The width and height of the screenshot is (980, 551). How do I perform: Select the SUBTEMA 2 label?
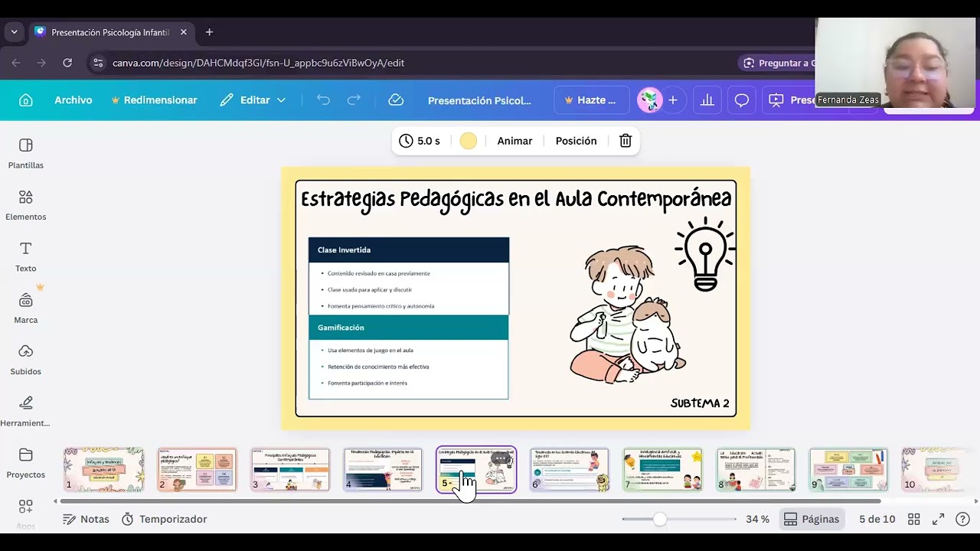pos(700,403)
